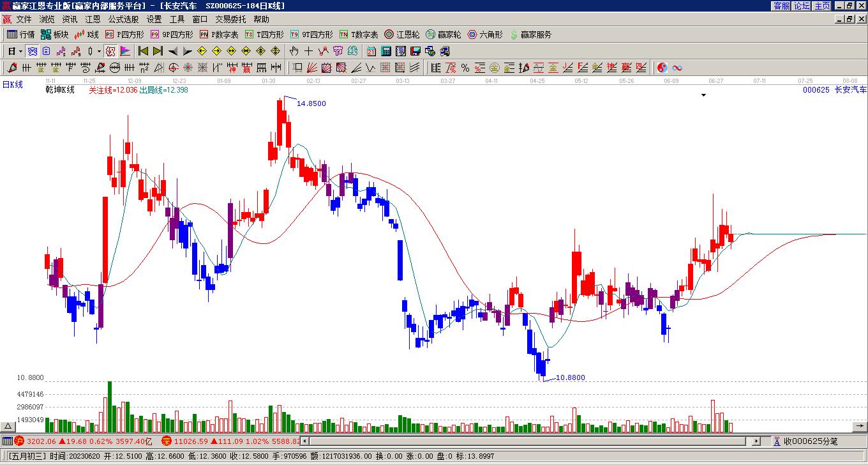Expand the candlestick style dropdown arrow
The image size is (868, 465).
click(99, 51)
